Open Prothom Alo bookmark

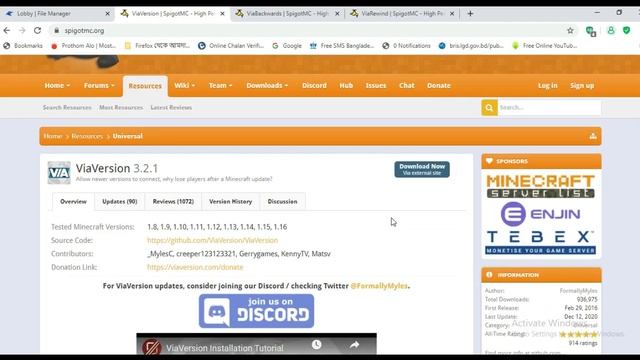(84, 46)
